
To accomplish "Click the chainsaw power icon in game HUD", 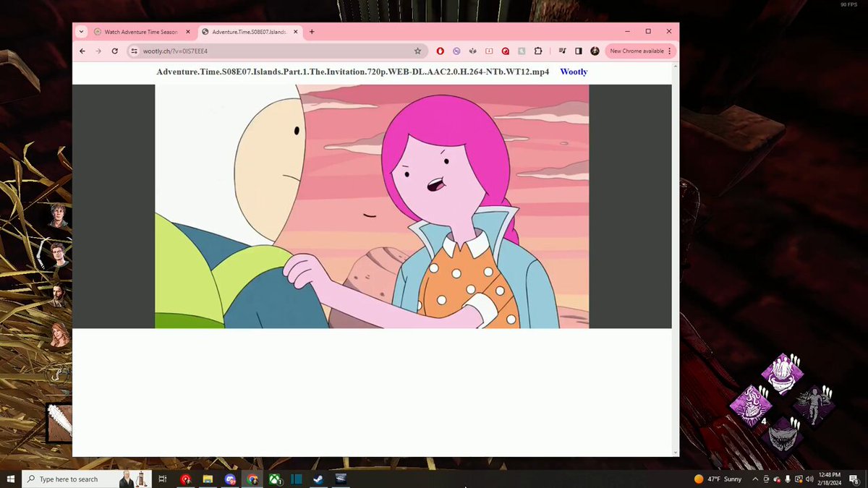I will [x=59, y=421].
